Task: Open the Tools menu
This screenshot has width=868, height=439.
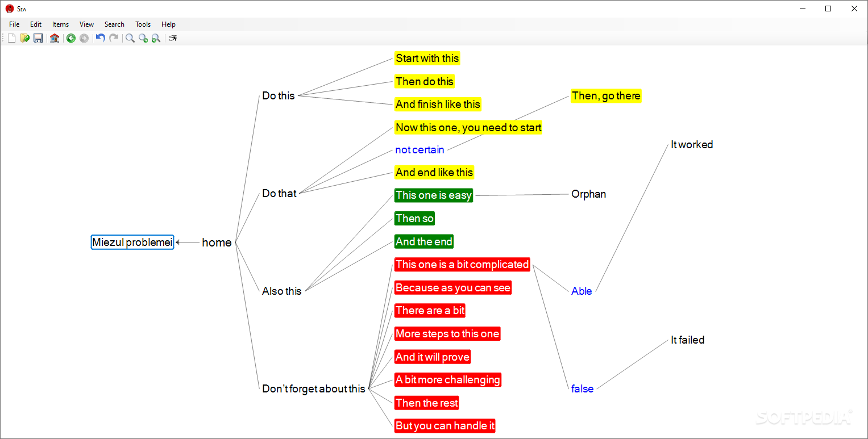Action: coord(143,24)
